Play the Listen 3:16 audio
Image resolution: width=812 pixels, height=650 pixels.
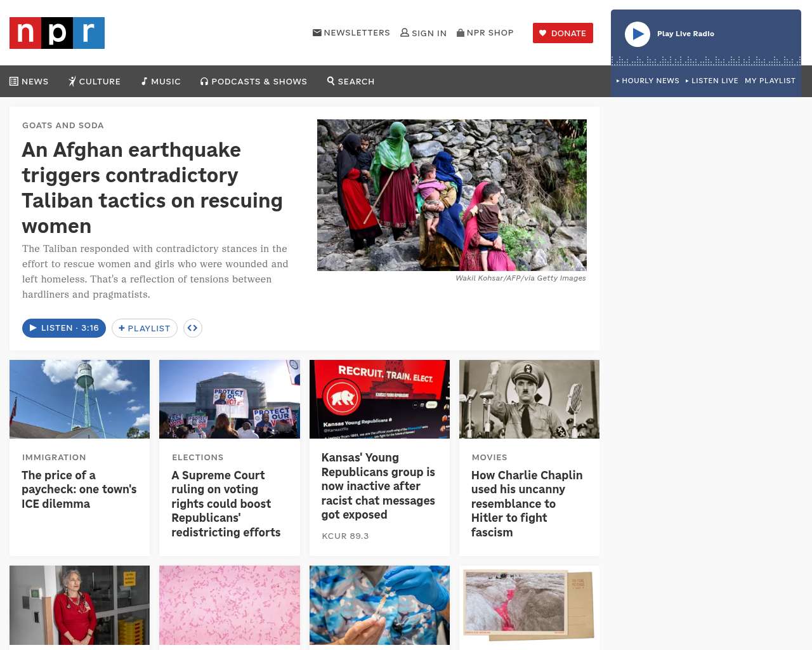click(64, 328)
